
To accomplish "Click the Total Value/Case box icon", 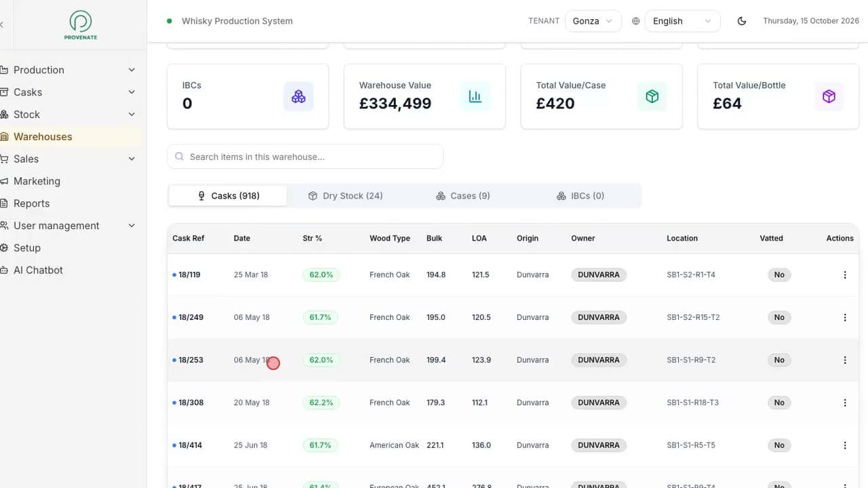I will (x=652, y=96).
